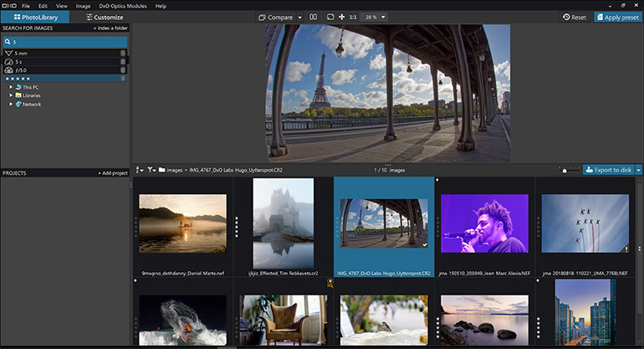
Task: Expand the This PC tree node
Action: (x=11, y=87)
